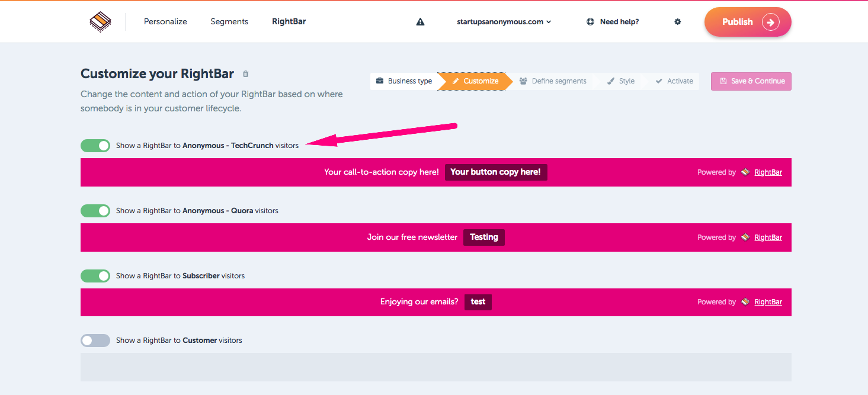Disable RightBar for Subscriber visitors
The width and height of the screenshot is (868, 395).
click(x=95, y=276)
